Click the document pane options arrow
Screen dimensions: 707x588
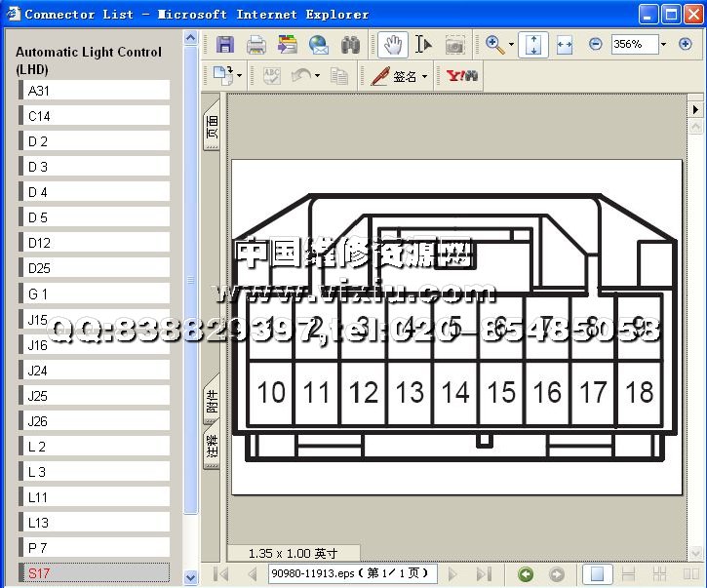tap(695, 109)
